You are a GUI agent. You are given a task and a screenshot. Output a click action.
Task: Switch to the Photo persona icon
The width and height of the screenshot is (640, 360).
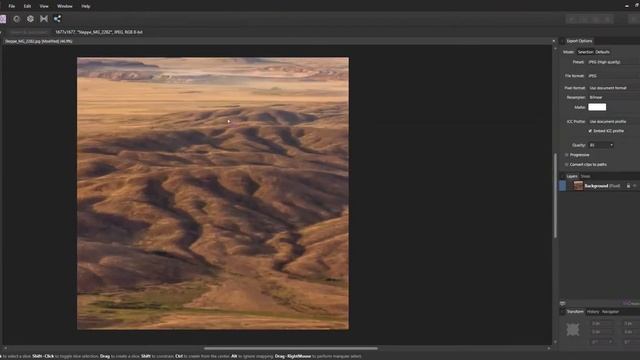tap(3, 19)
